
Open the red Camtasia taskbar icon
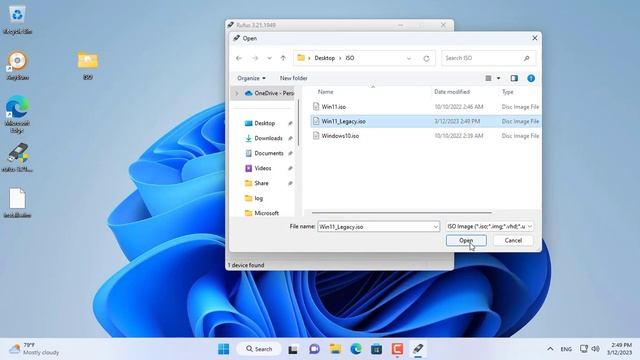[x=398, y=349]
